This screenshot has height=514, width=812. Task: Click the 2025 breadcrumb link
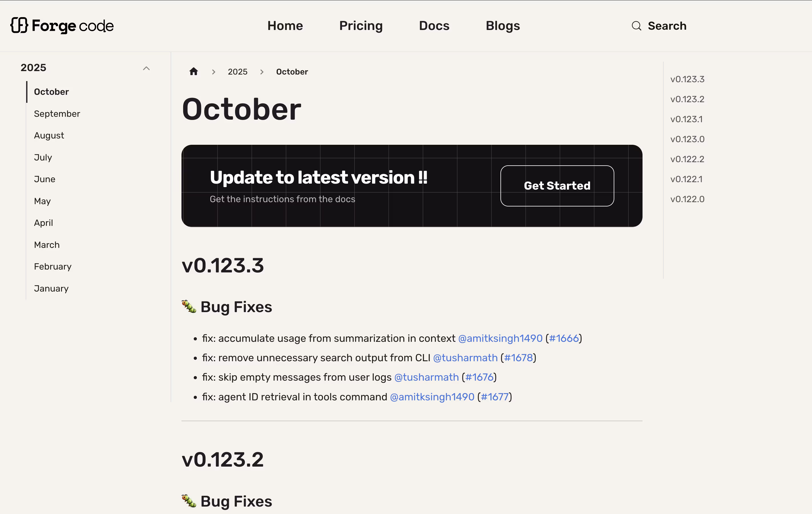tap(237, 72)
